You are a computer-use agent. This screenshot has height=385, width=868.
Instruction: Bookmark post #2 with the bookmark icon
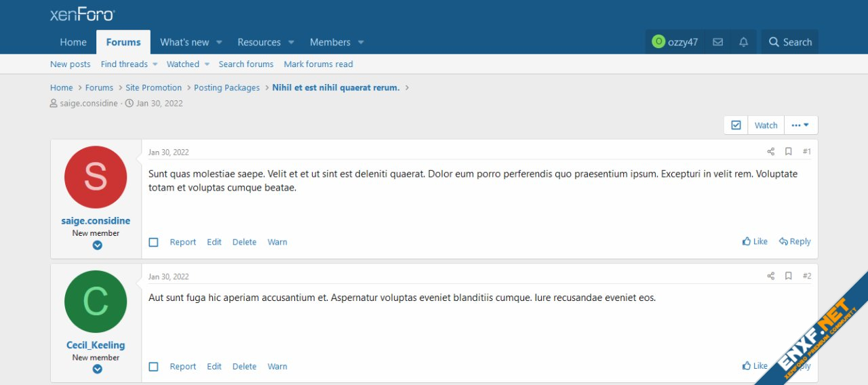[788, 276]
